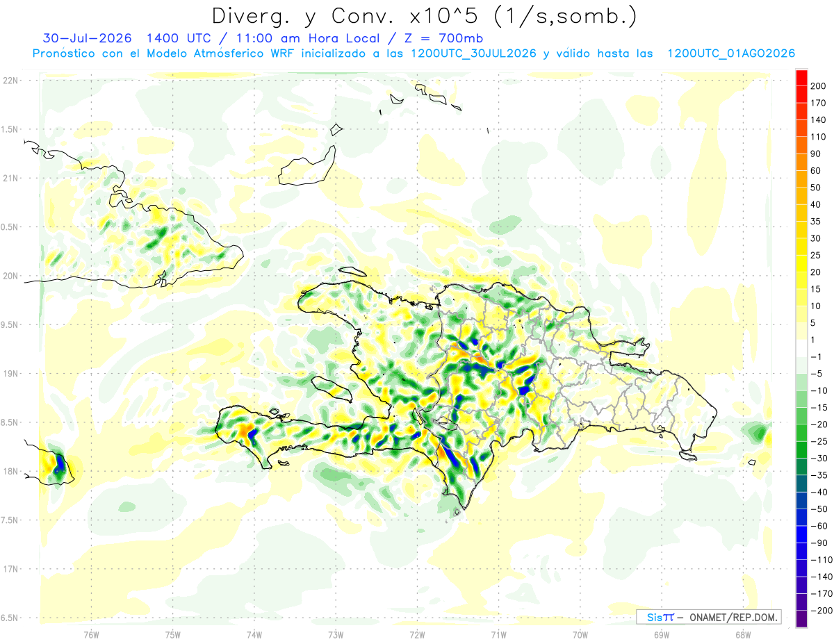Viewport: 834px width, 644px height.
Task: Click the '70W' longitude label
Action: pos(580,634)
